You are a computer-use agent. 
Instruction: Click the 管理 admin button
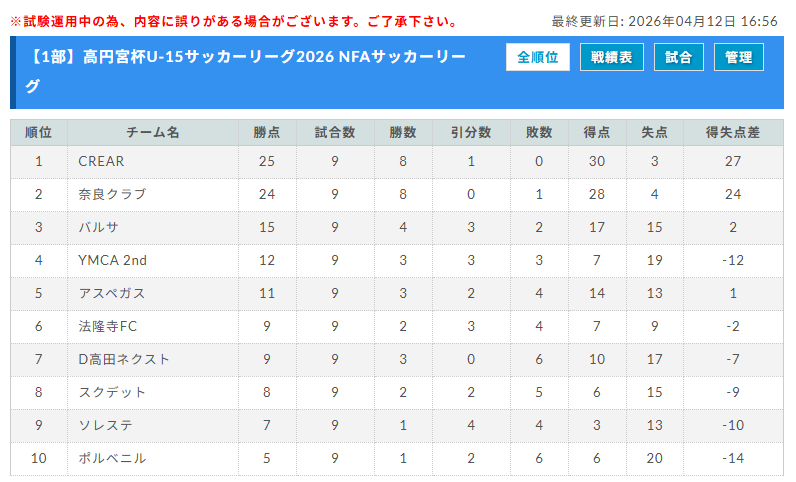tap(739, 58)
